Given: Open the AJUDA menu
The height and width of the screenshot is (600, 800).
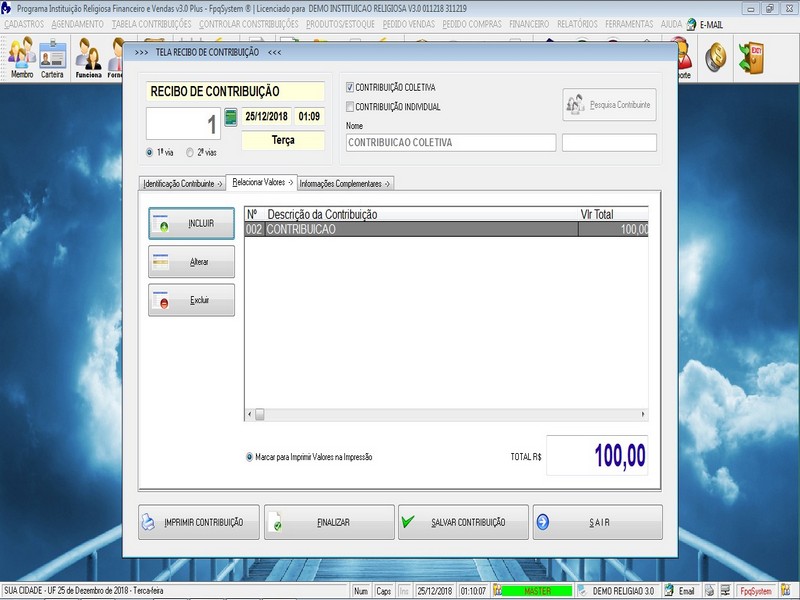Looking at the screenshot, I should pos(671,24).
